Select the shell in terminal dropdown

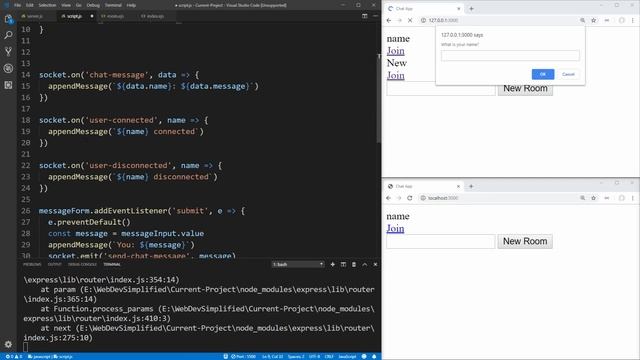pos(298,264)
